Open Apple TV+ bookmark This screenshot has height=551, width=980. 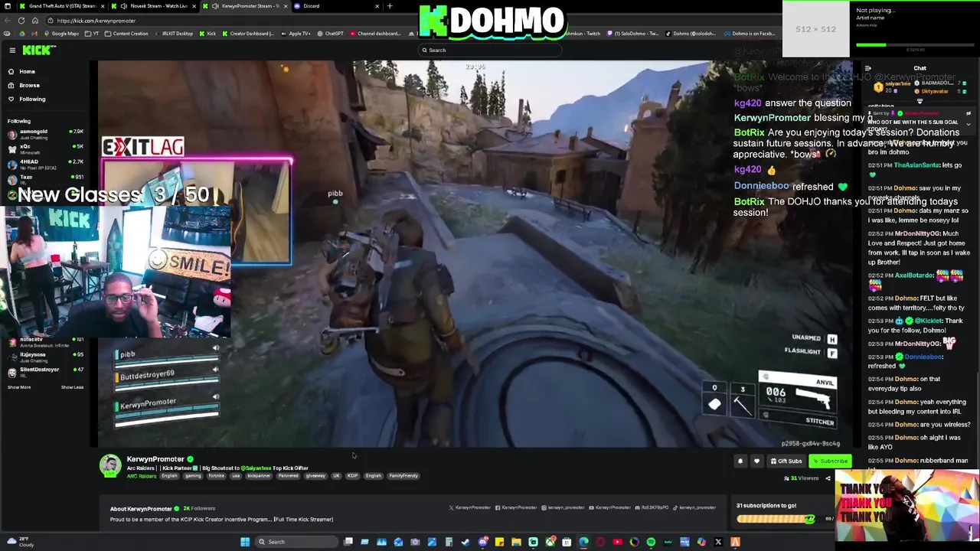pos(296,34)
